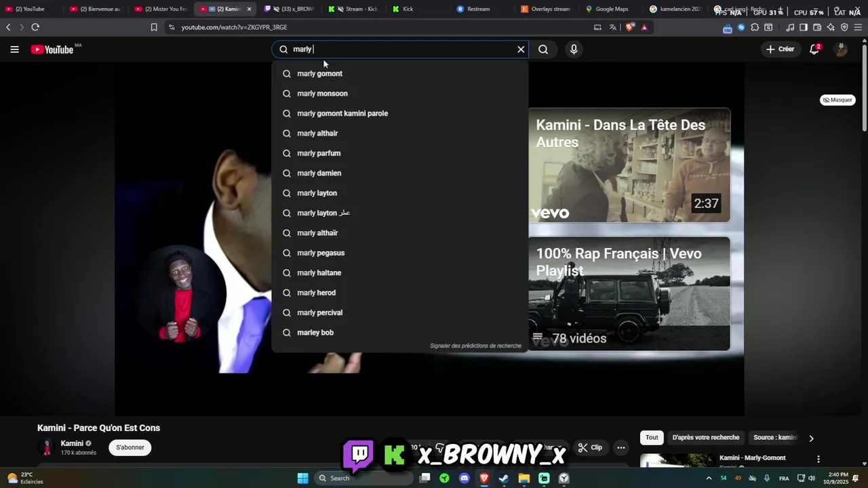This screenshot has height=488, width=868.
Task: Open the Brave Rewards triangle icon
Action: click(x=644, y=27)
